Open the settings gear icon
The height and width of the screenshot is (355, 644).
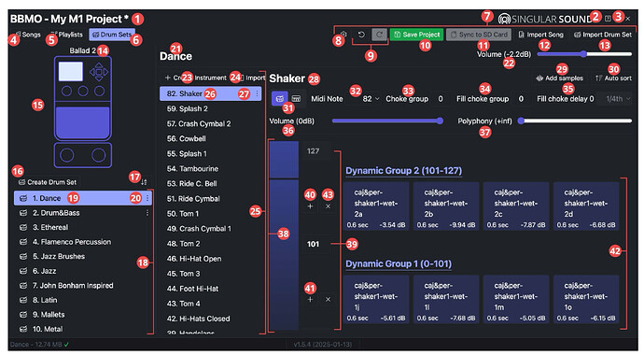pos(344,35)
